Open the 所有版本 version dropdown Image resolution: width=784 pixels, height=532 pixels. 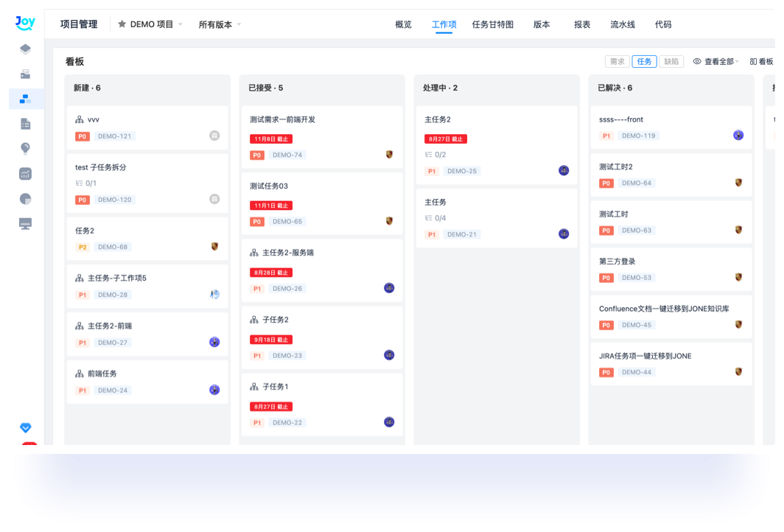coord(220,24)
